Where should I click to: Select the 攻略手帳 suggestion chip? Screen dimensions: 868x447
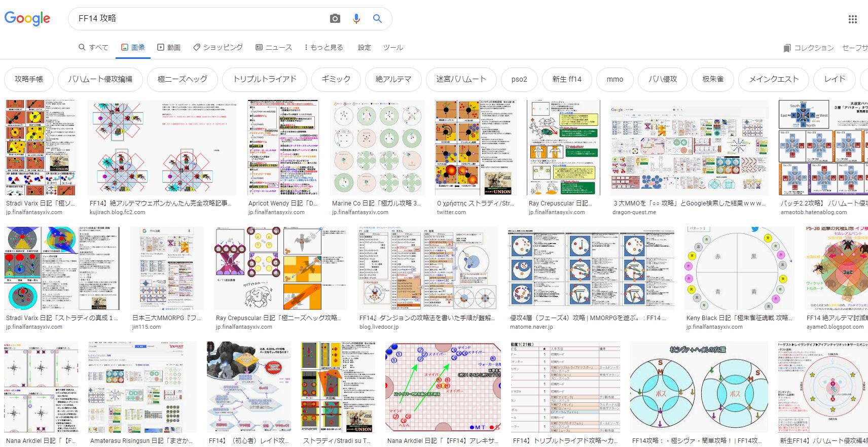point(29,79)
